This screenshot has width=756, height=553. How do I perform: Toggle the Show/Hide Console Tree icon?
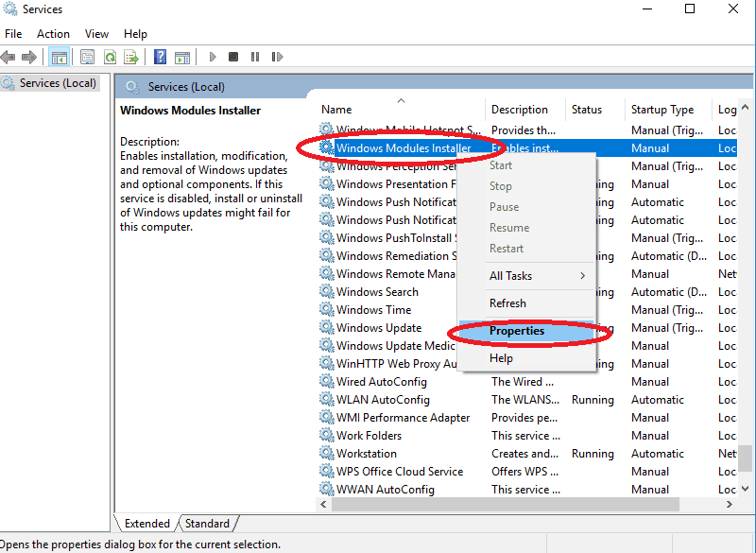[x=59, y=57]
